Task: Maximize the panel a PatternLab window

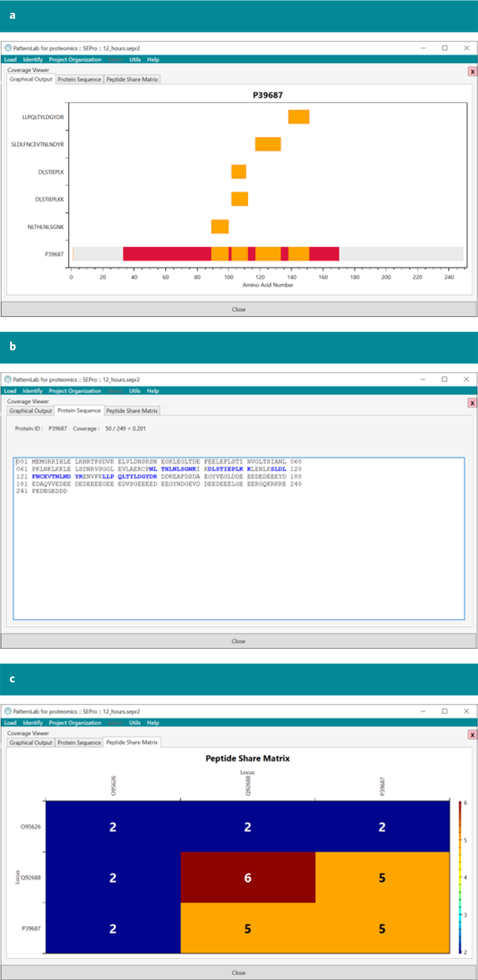Action: click(445, 48)
